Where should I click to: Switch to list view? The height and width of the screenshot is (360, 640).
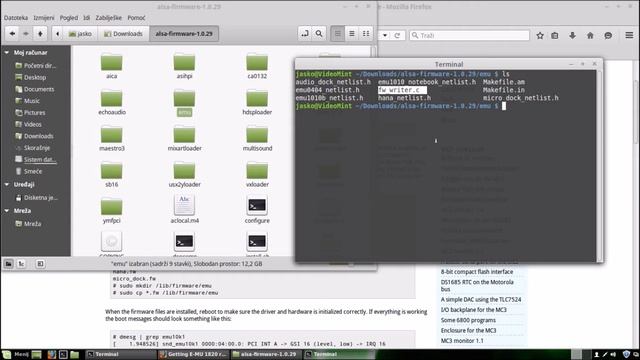(x=352, y=34)
